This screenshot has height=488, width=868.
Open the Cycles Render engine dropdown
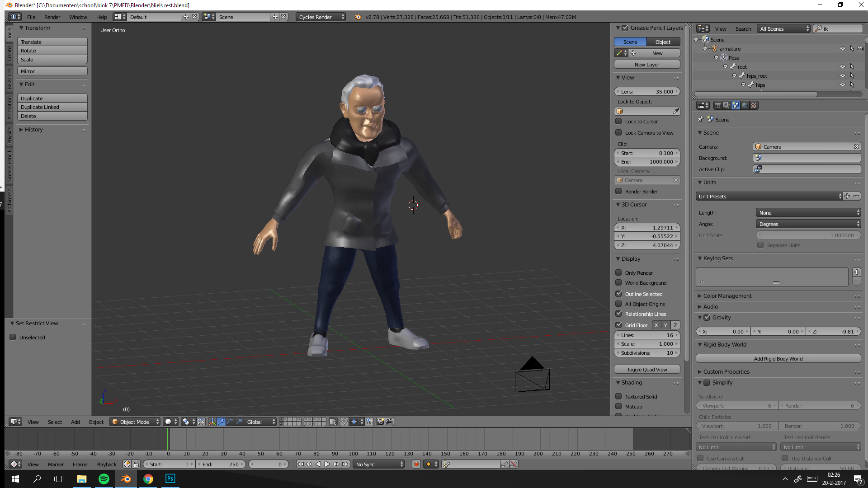tap(321, 17)
